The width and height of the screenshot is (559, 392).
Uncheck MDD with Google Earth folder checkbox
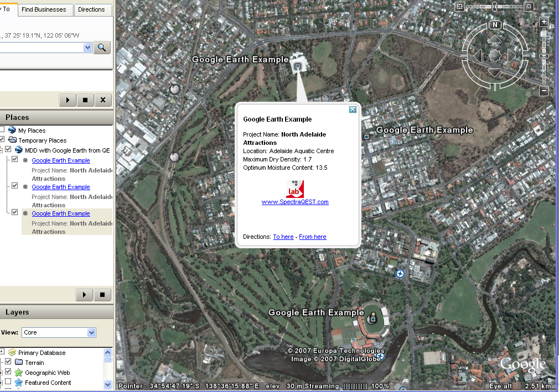click(x=8, y=150)
